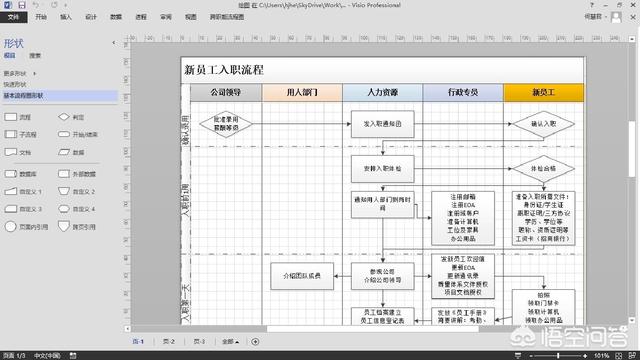
Task: Select the 开始/结束 terminator shape
Action: click(x=78, y=134)
